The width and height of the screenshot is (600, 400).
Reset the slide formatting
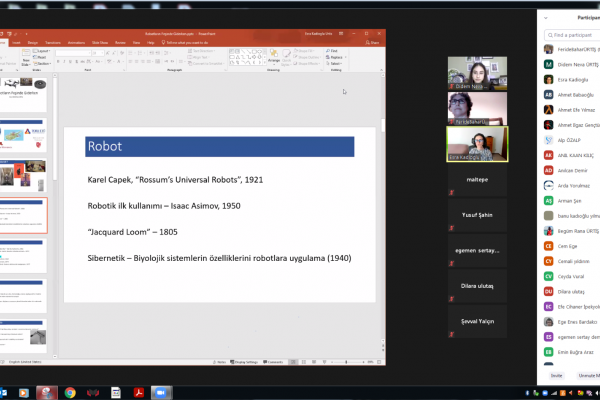(40, 57)
